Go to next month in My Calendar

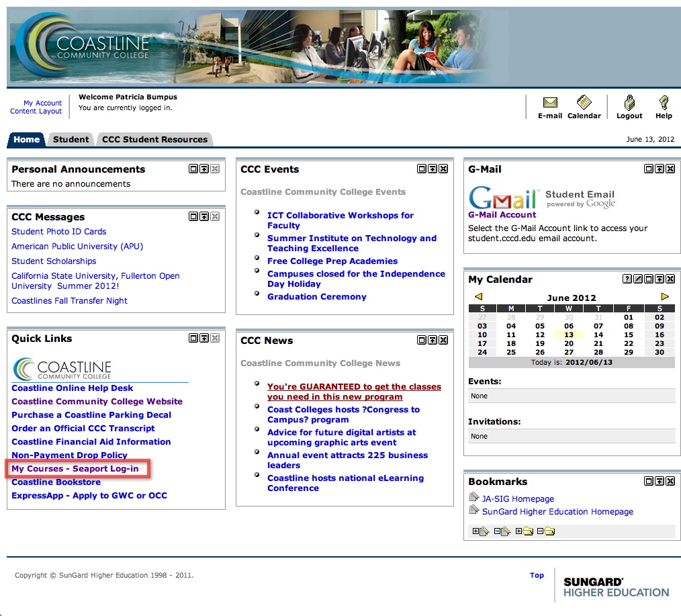pyautogui.click(x=664, y=297)
